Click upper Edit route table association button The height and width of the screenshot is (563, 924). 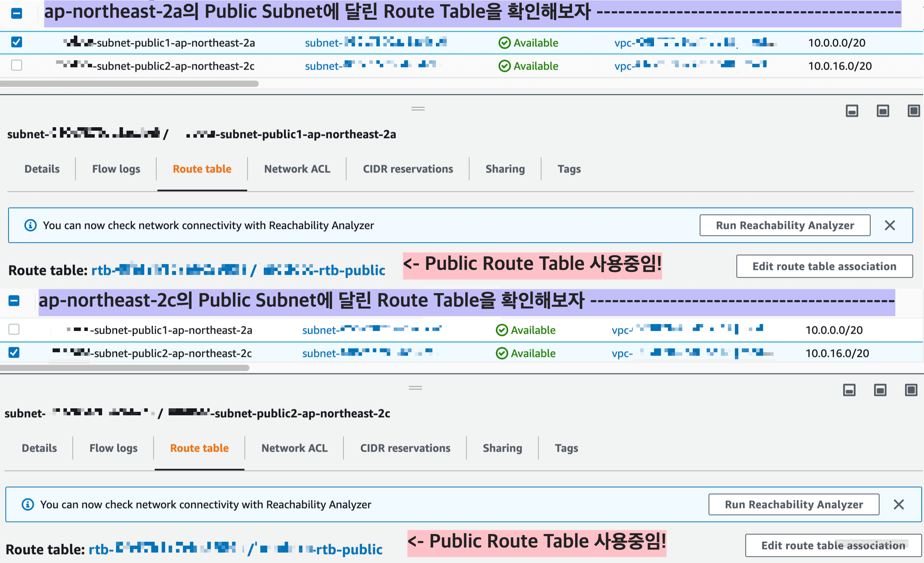point(824,266)
